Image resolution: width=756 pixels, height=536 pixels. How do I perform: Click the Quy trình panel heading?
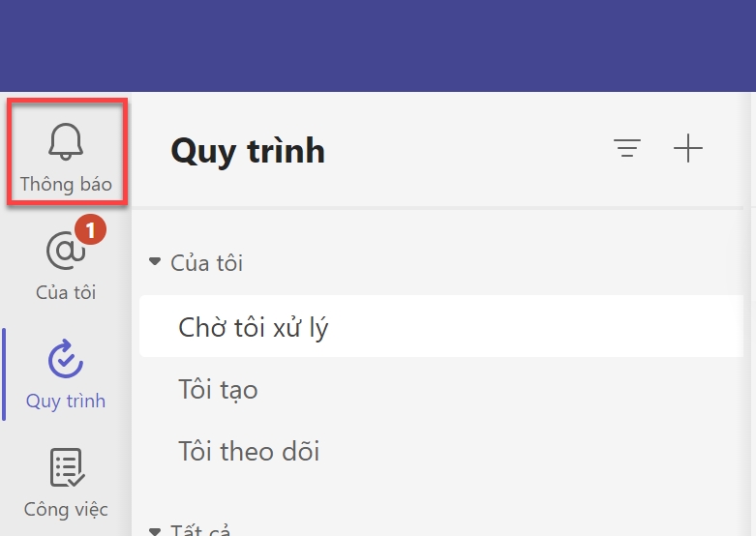(248, 151)
